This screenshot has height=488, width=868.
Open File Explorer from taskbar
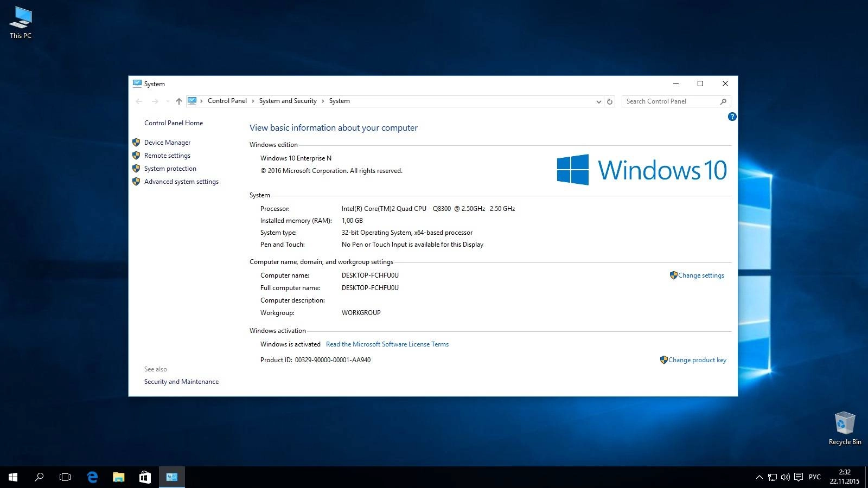coord(118,477)
